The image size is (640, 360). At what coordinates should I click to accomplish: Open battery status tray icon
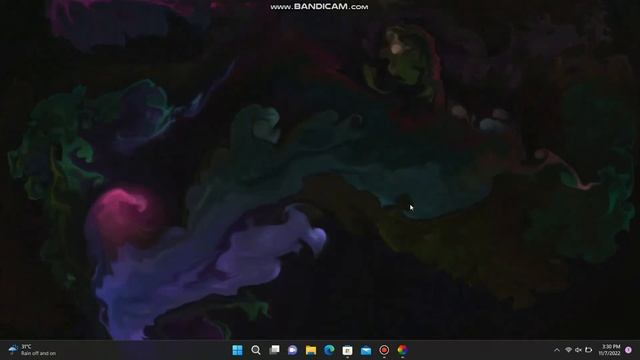pos(589,350)
